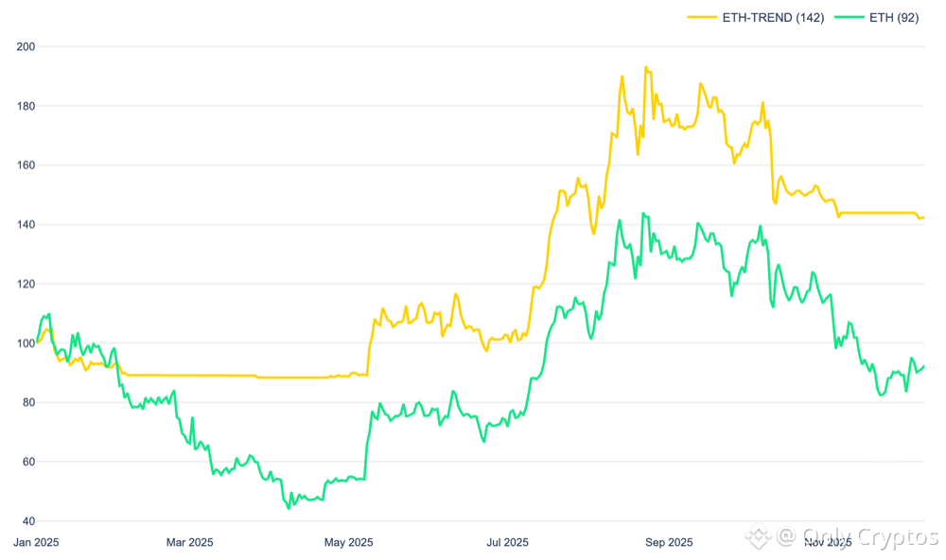Click the 140 y-axis tick label

[26, 224]
